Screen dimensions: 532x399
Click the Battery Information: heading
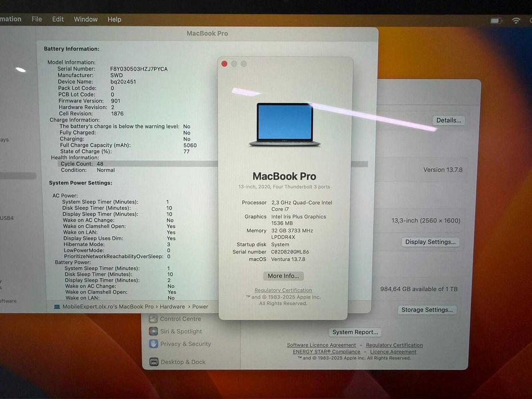pyautogui.click(x=72, y=49)
